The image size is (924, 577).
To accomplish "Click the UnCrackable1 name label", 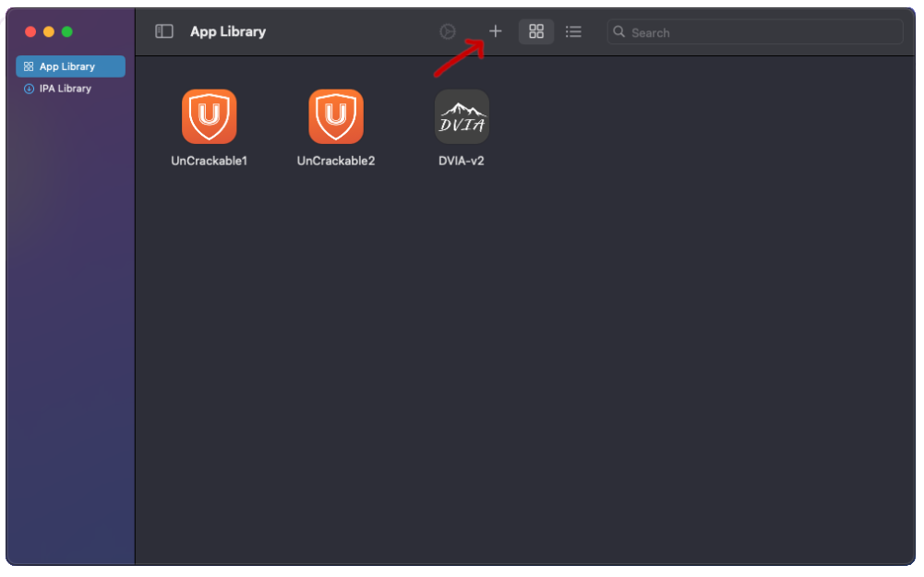I will point(210,161).
